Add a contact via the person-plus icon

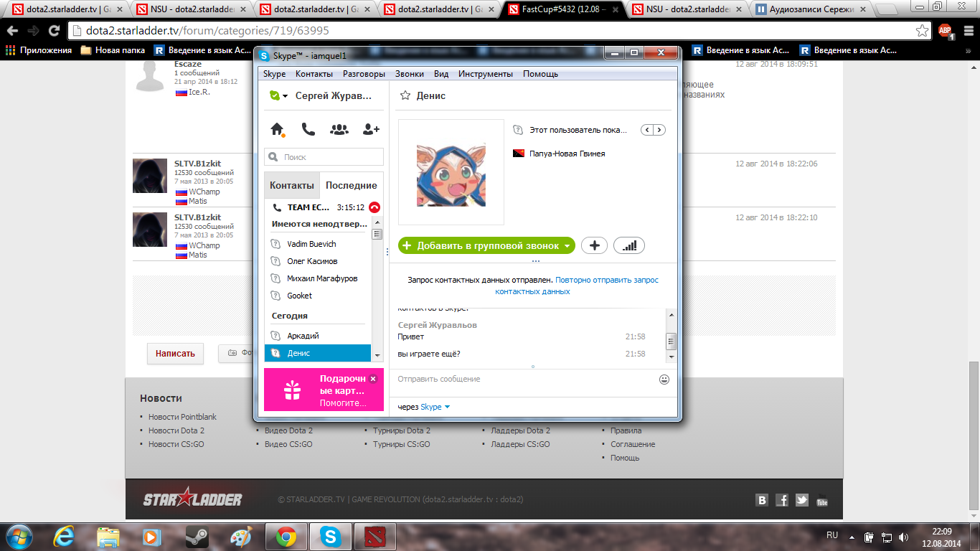[x=371, y=129]
